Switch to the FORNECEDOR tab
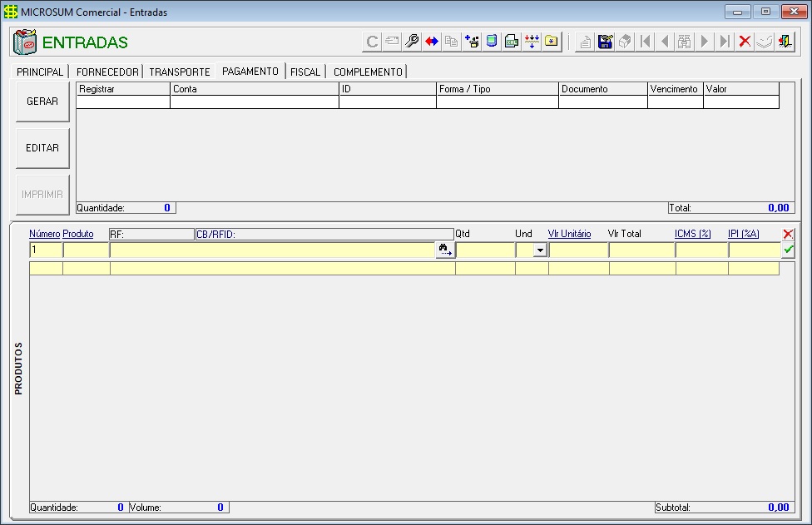Viewport: 812px width, 525px height. click(107, 72)
